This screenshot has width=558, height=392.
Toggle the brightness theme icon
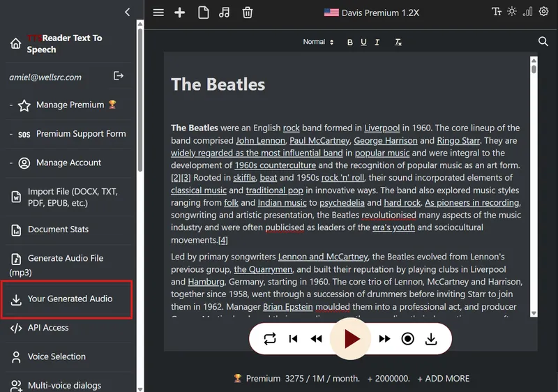pos(512,12)
